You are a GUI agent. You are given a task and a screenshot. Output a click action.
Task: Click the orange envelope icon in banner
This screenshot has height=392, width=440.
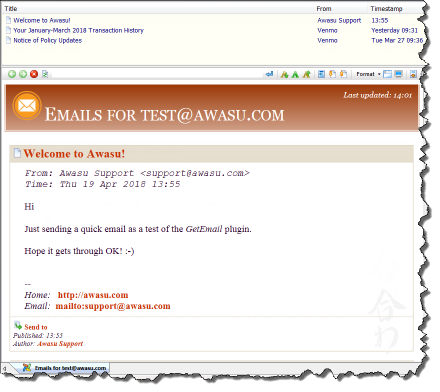[x=27, y=106]
